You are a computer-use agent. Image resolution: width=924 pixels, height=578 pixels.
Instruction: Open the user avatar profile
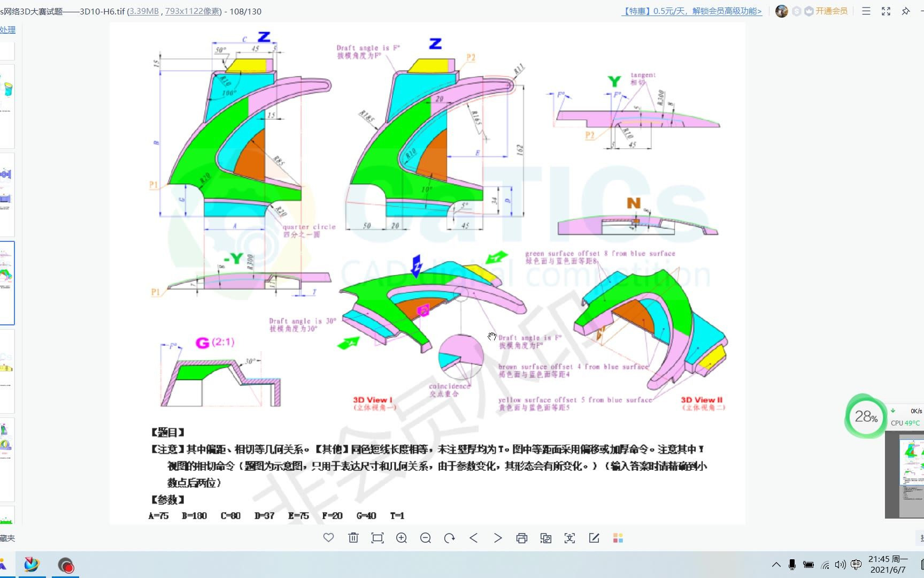click(x=782, y=11)
